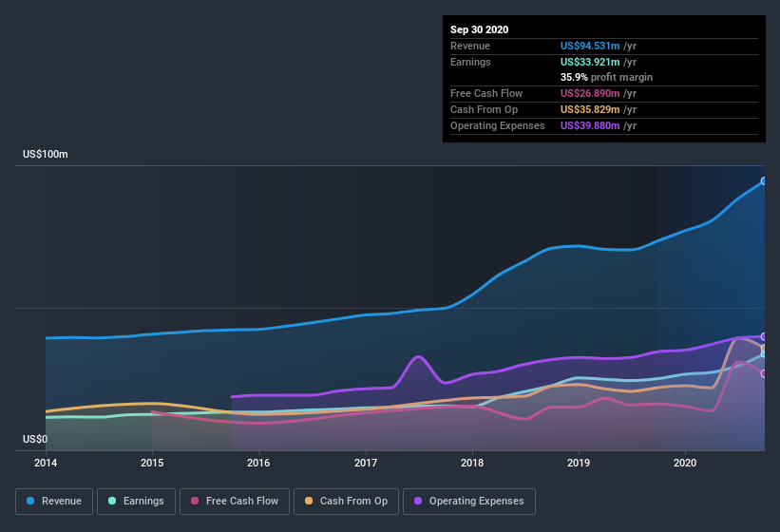Select the 2019 x-axis label

point(579,463)
